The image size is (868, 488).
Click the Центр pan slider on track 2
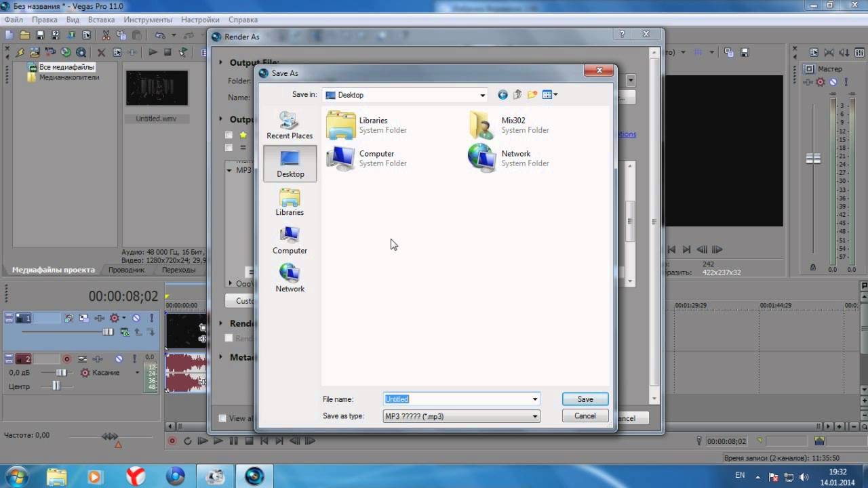point(56,386)
